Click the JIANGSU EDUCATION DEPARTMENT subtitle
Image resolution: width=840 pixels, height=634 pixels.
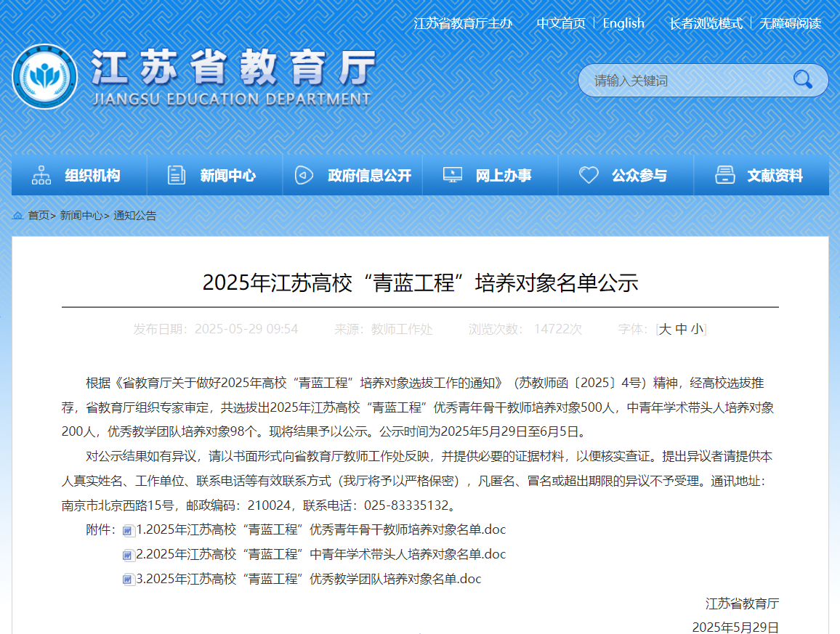[x=231, y=99]
